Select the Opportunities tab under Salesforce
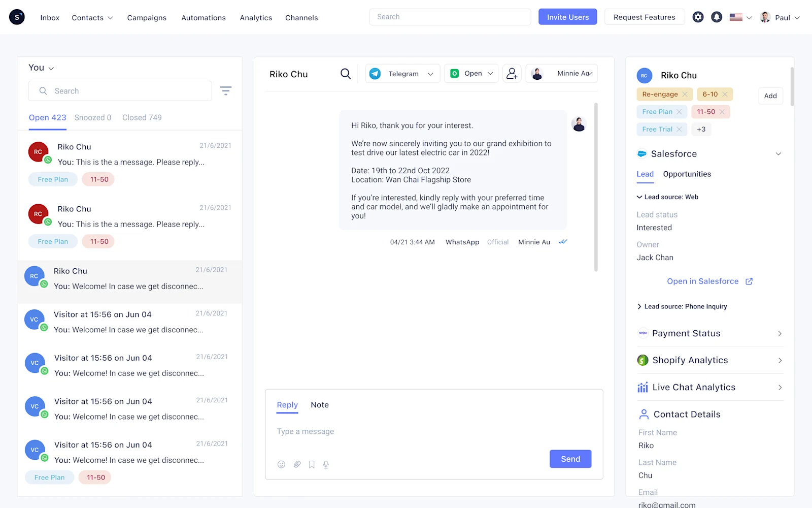 click(x=687, y=174)
